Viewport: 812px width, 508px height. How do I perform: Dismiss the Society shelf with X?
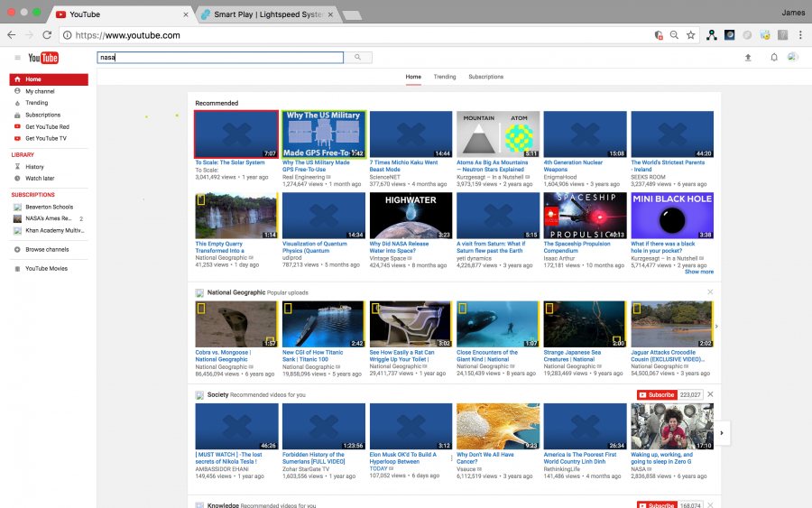pos(710,394)
